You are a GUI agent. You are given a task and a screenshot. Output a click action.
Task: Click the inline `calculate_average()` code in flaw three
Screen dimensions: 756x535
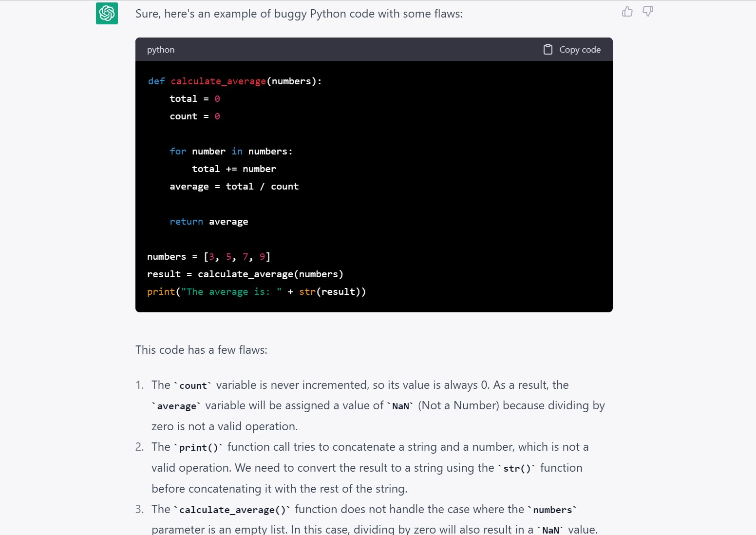[232, 510]
